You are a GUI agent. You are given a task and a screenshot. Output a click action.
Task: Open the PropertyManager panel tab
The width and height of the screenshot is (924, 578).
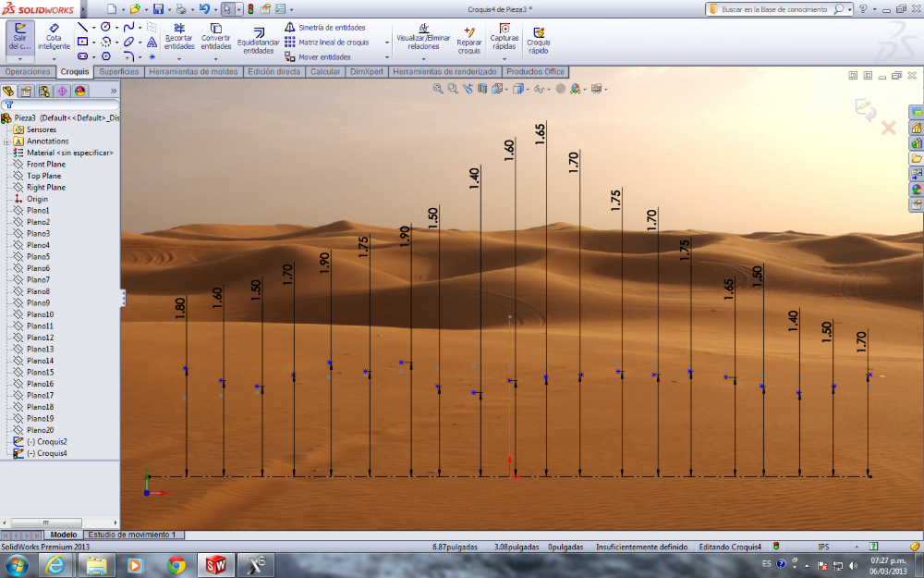click(26, 91)
